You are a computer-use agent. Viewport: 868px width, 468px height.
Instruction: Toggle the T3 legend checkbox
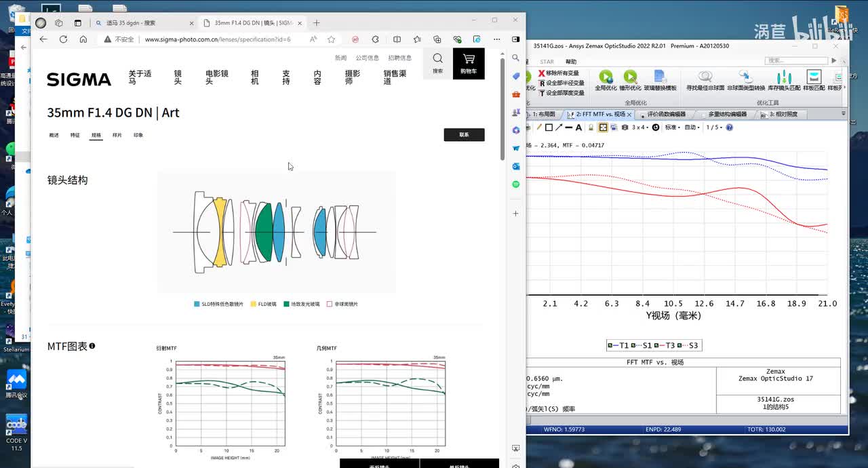(657, 345)
